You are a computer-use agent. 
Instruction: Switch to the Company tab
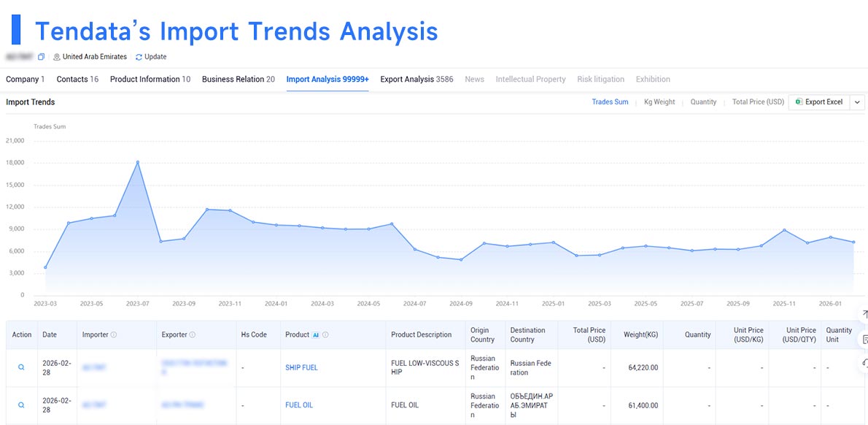(26, 80)
